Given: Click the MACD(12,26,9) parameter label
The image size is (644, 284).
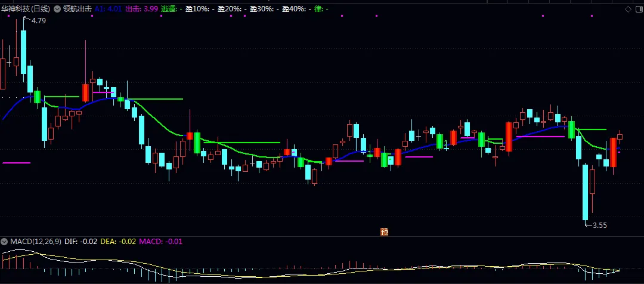Looking at the screenshot, I should pos(36,242).
